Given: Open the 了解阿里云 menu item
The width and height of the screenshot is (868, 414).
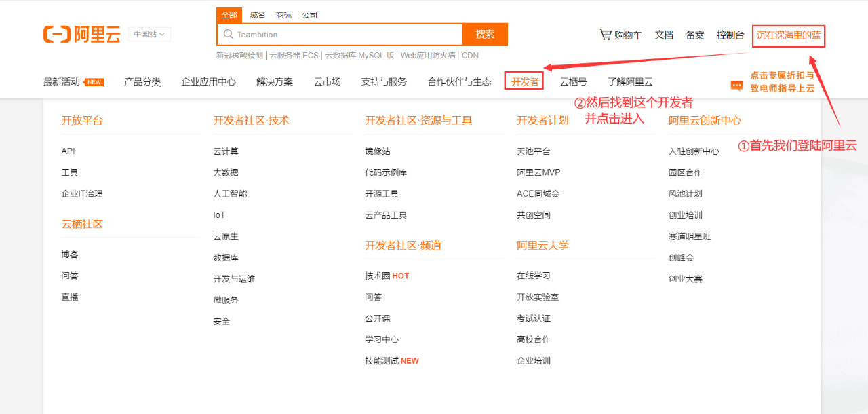Looking at the screenshot, I should (630, 82).
